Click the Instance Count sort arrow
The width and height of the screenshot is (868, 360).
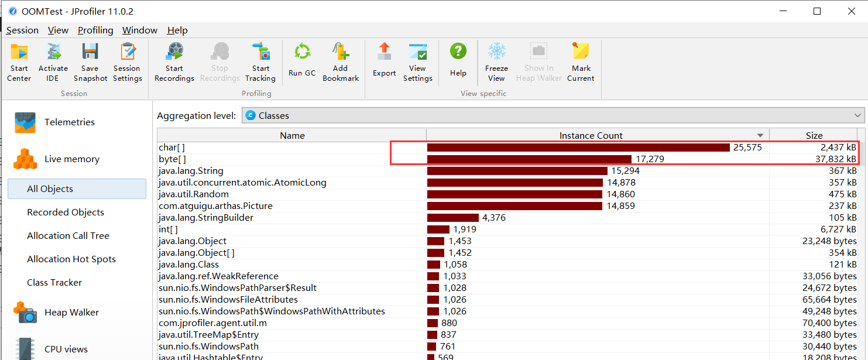coord(760,136)
